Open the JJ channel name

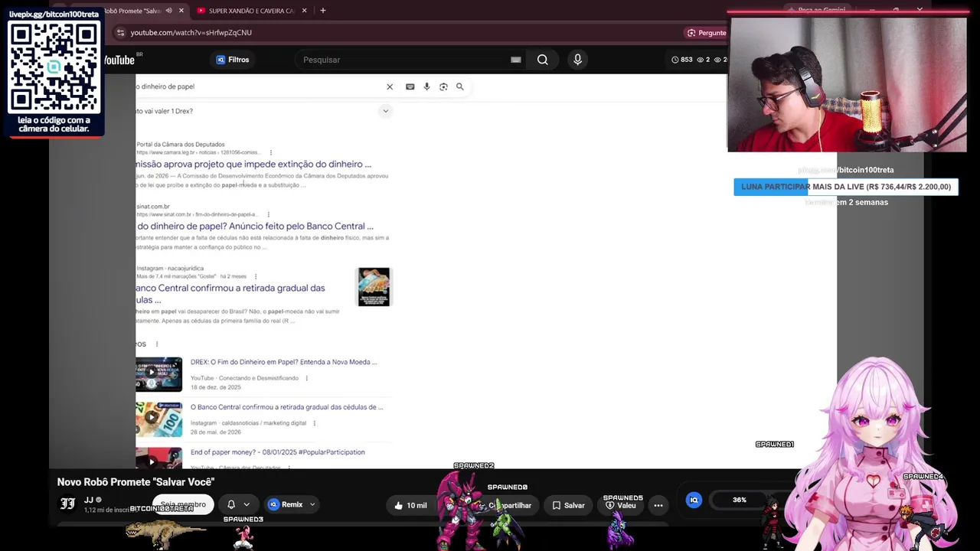(89, 500)
